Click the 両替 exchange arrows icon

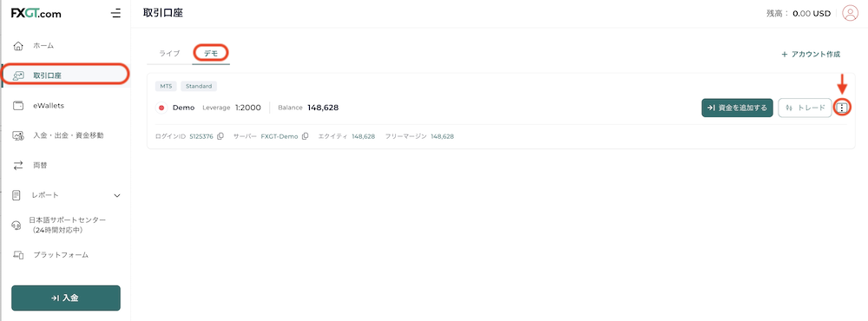18,165
